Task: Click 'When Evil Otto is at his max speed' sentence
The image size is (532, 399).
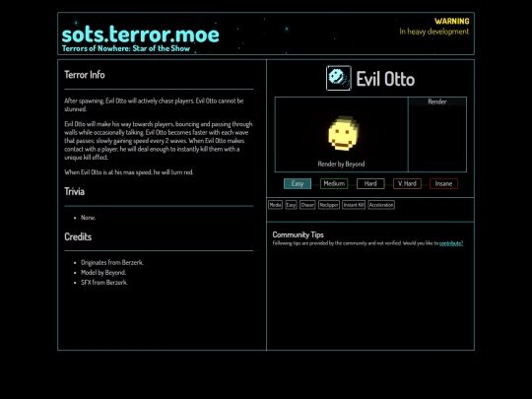Action: pyautogui.click(x=129, y=172)
